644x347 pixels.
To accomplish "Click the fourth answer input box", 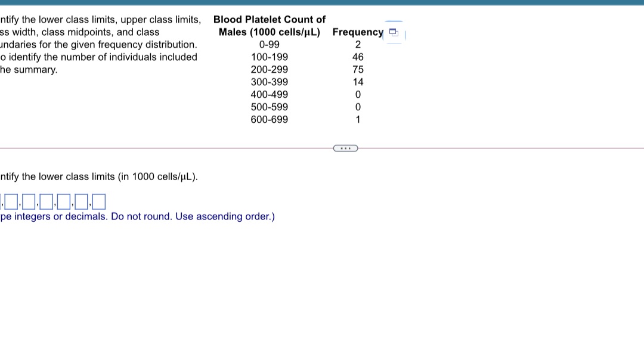I will pyautogui.click(x=63, y=202).
